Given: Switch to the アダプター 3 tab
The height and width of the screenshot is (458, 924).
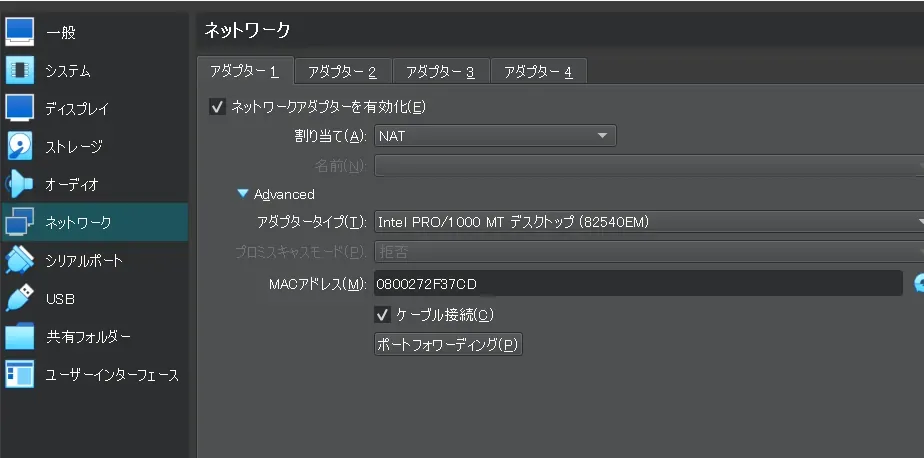Looking at the screenshot, I should pyautogui.click(x=440, y=72).
